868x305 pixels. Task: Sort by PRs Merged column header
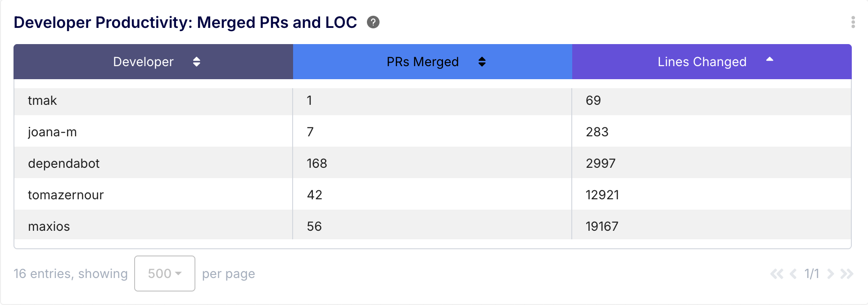pos(422,62)
